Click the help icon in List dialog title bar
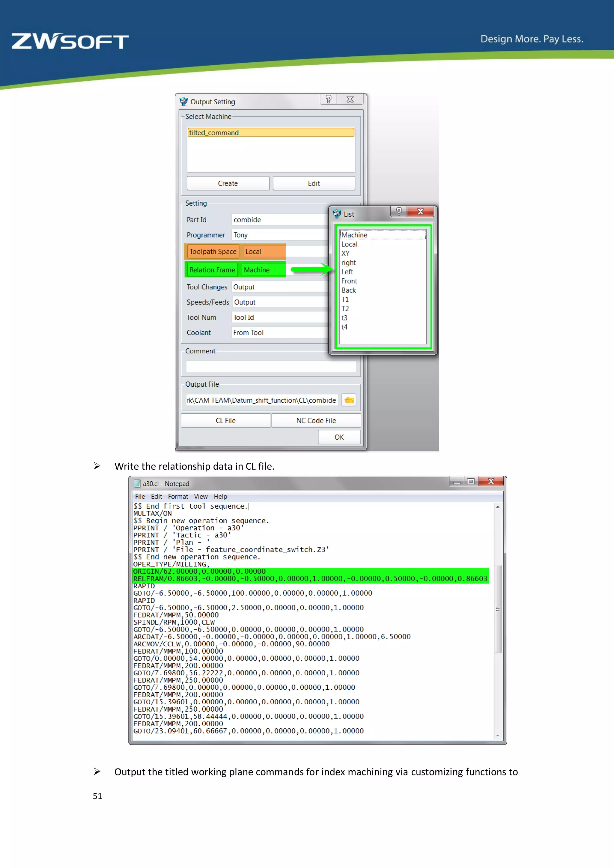 click(399, 211)
